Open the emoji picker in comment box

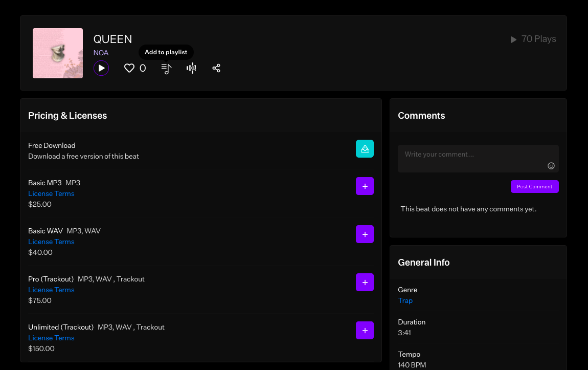(x=551, y=166)
